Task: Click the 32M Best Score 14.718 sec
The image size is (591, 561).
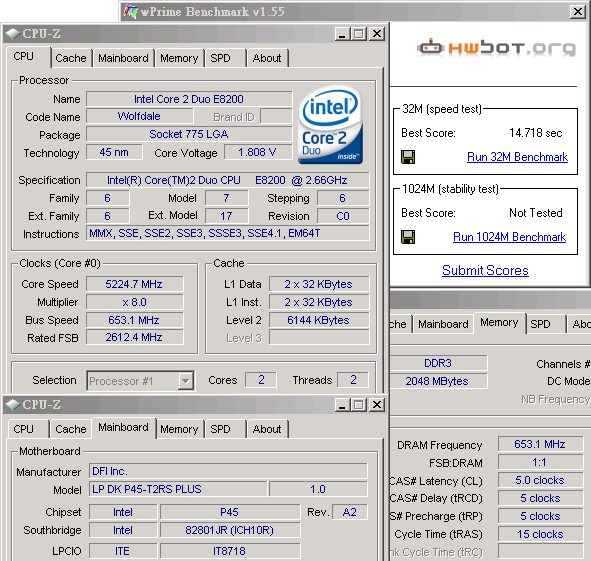Action: click(x=536, y=133)
